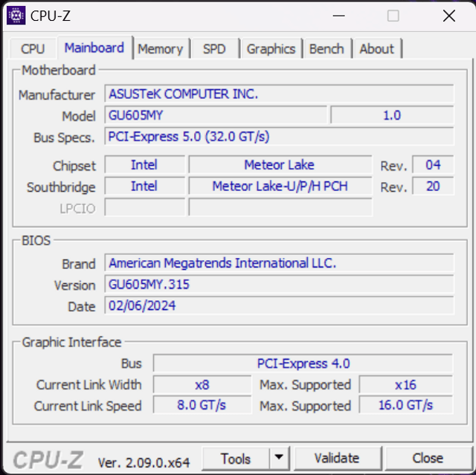
Task: Click the Bus Specs PCI-Express 5.0 field
Action: point(279,137)
